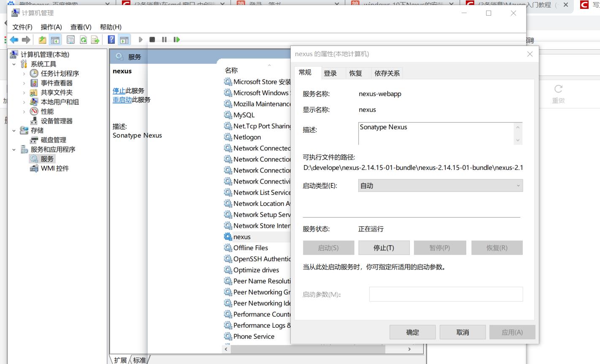Select 事件查看器 in the tree

pyautogui.click(x=57, y=83)
